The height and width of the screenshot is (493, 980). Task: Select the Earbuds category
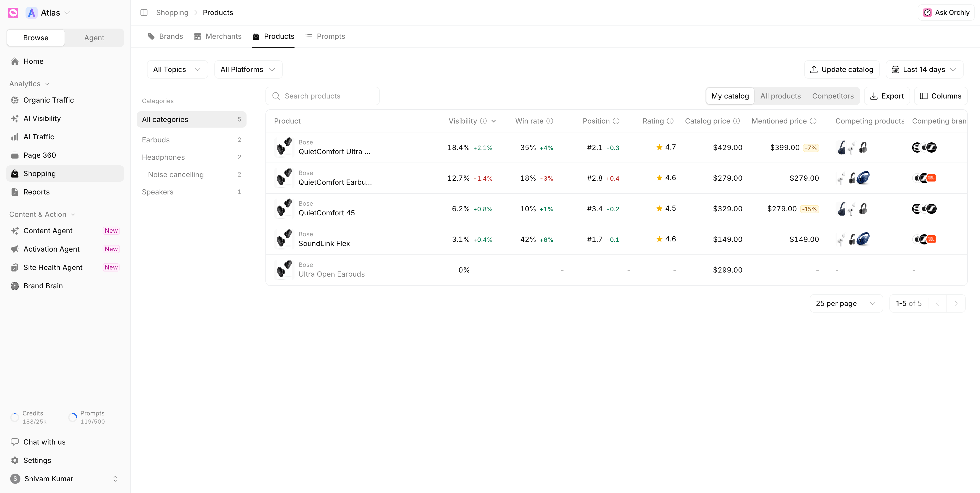point(191,140)
